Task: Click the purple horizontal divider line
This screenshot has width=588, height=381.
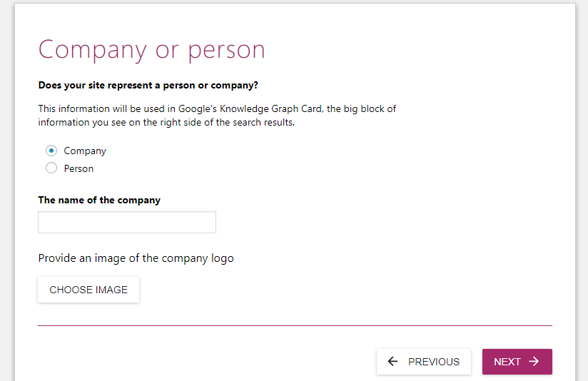Action: [x=295, y=325]
